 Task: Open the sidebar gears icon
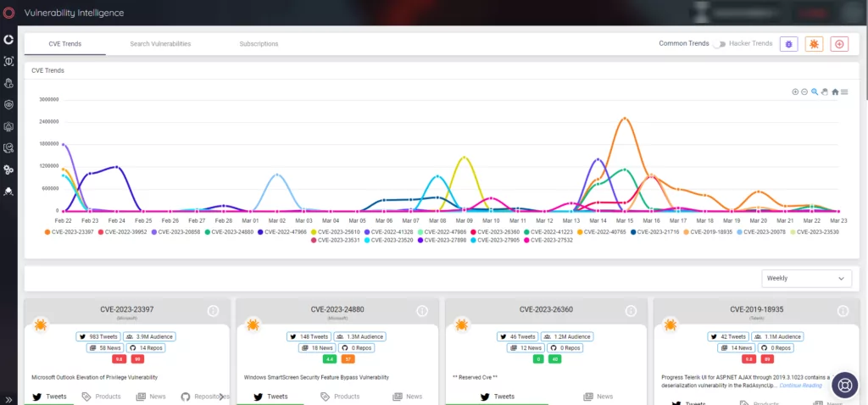pos(8,169)
